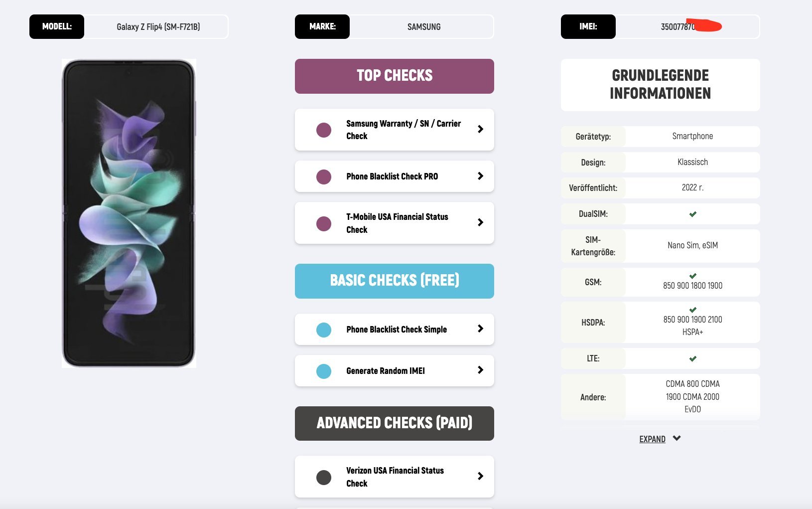Click dark dot beside Verizon USA Financial Status
Screen dimensions: 812x509
tap(324, 477)
